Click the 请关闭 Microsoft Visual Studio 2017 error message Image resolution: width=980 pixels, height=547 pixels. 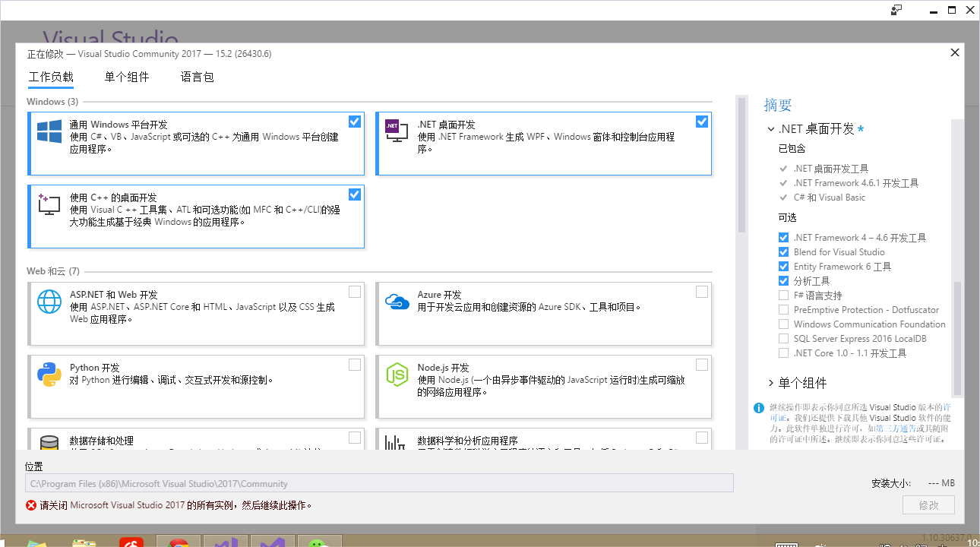tap(176, 505)
